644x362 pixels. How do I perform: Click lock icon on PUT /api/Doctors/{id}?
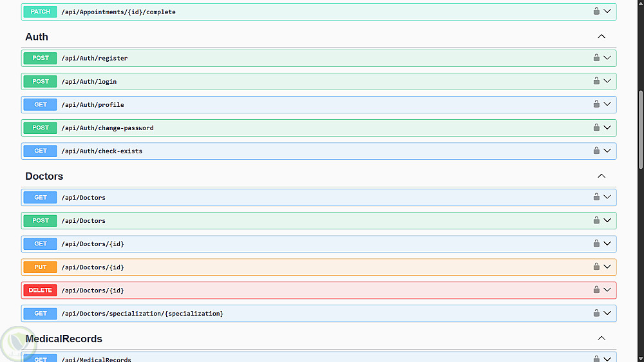(x=596, y=267)
